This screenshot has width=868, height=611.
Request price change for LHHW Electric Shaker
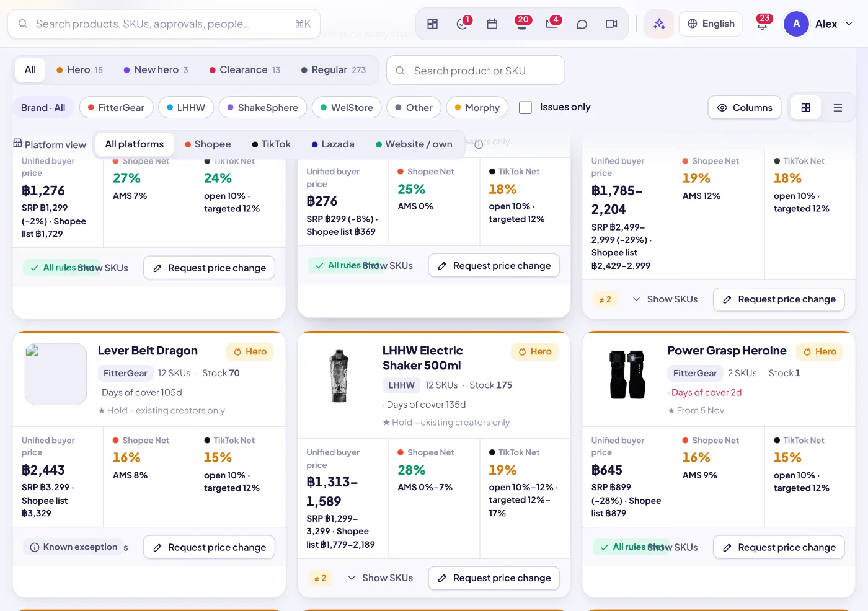tap(494, 578)
